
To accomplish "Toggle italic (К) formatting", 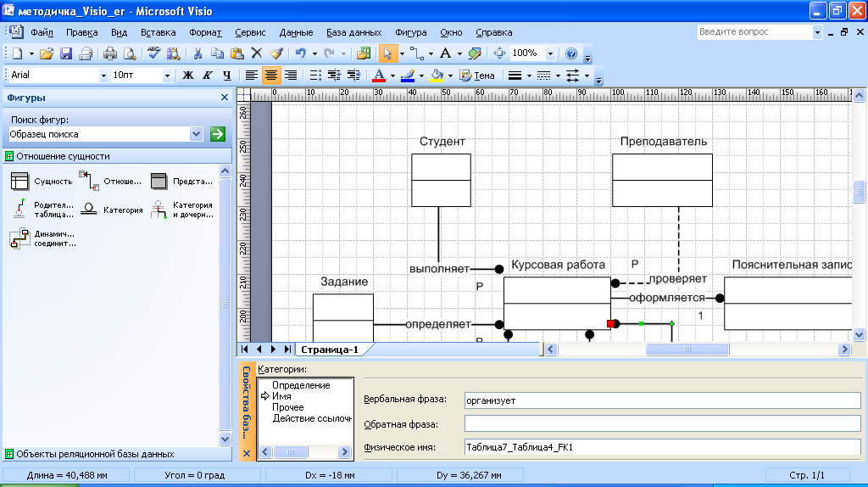I will [208, 76].
